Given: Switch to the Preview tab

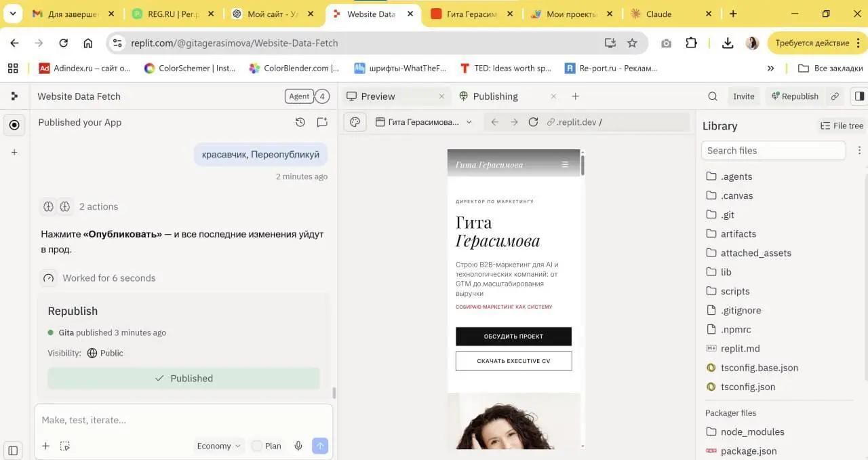Looking at the screenshot, I should 395,96.
